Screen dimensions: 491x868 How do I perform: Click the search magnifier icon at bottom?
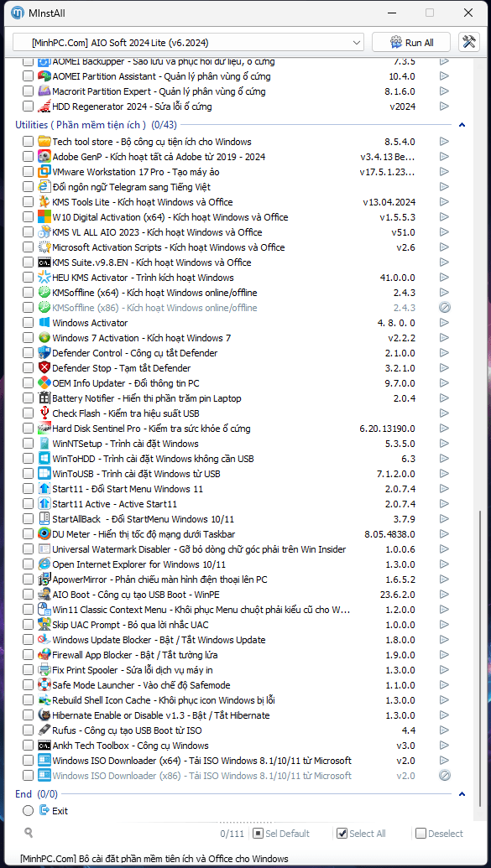pos(29,832)
